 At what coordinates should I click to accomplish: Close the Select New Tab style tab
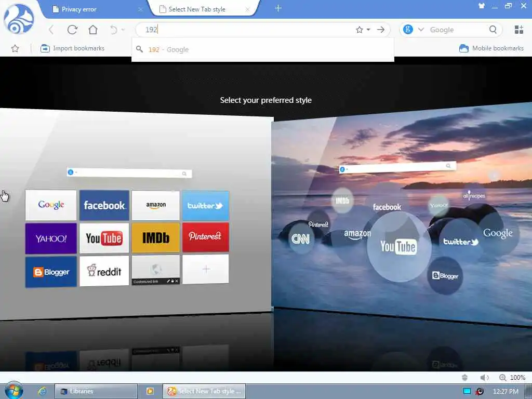tap(248, 9)
